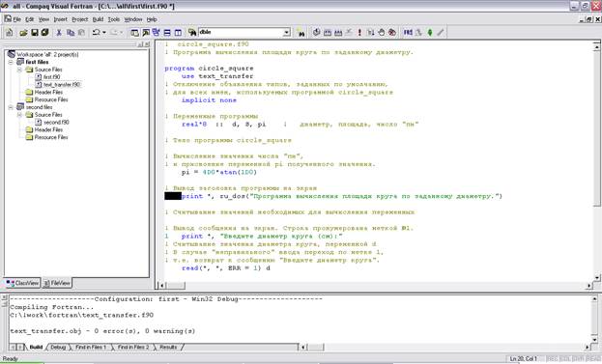Collapse Source Files under first files
Image resolution: width=602 pixels, height=364 pixels.
19,70
